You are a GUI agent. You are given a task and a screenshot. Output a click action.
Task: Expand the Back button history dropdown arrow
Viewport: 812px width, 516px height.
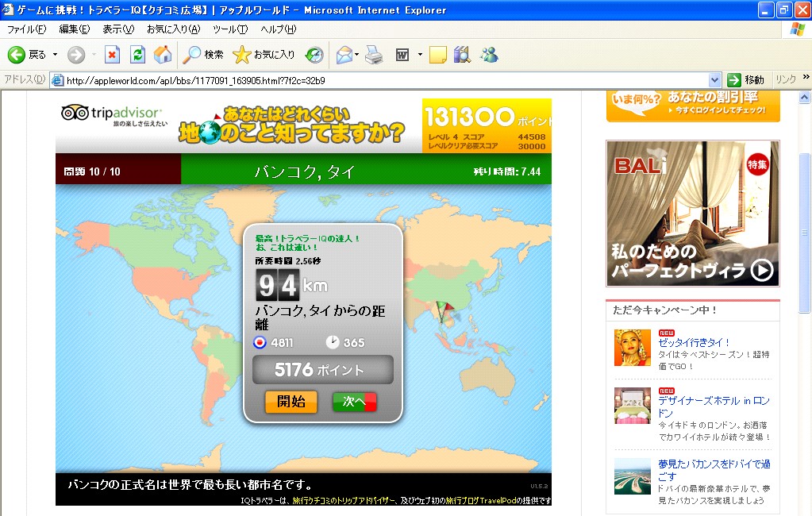pos(55,55)
